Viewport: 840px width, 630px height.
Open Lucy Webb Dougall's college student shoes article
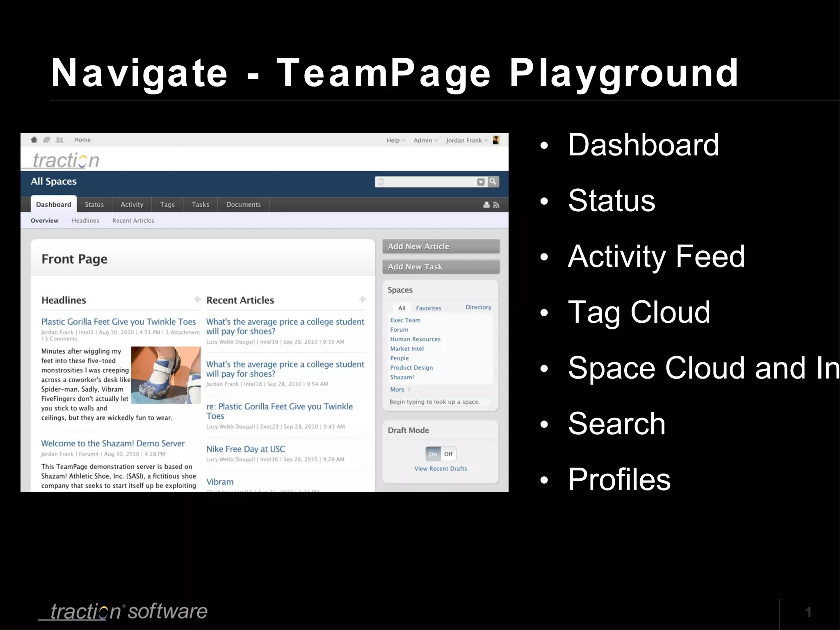click(x=285, y=326)
